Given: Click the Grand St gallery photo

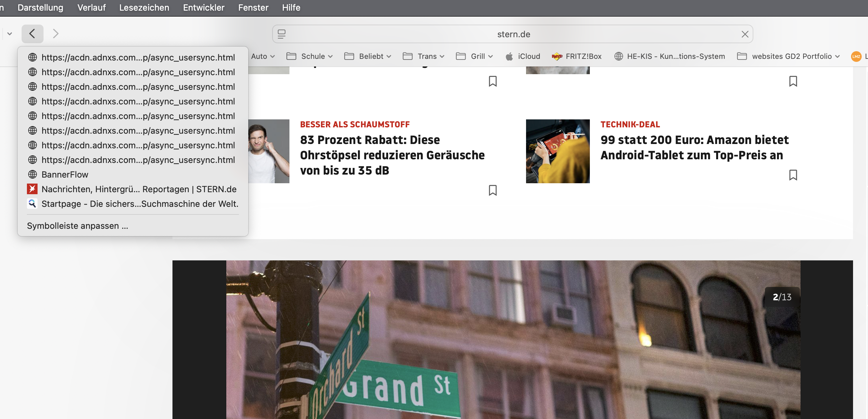Looking at the screenshot, I should pos(513,340).
